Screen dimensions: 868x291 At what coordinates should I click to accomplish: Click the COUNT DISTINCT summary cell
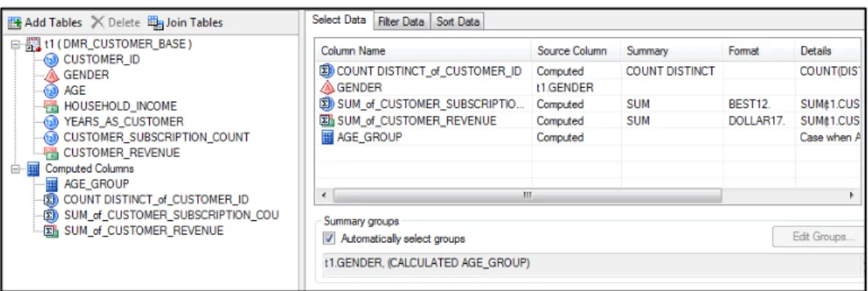click(x=672, y=71)
